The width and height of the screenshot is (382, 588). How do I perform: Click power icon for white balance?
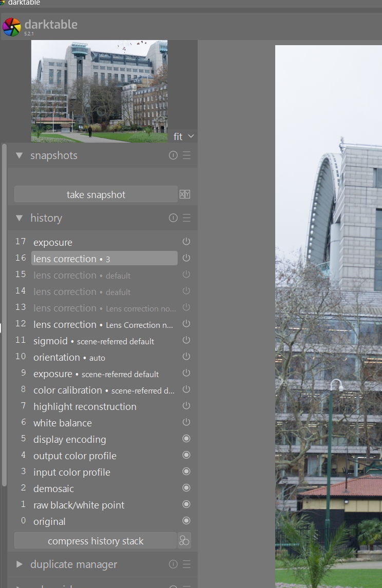(x=186, y=422)
